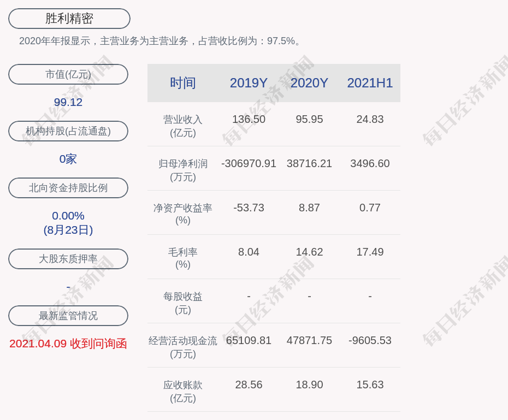Click net profit value 38716.21
This screenshot has width=508, height=420.
pyautogui.click(x=309, y=163)
